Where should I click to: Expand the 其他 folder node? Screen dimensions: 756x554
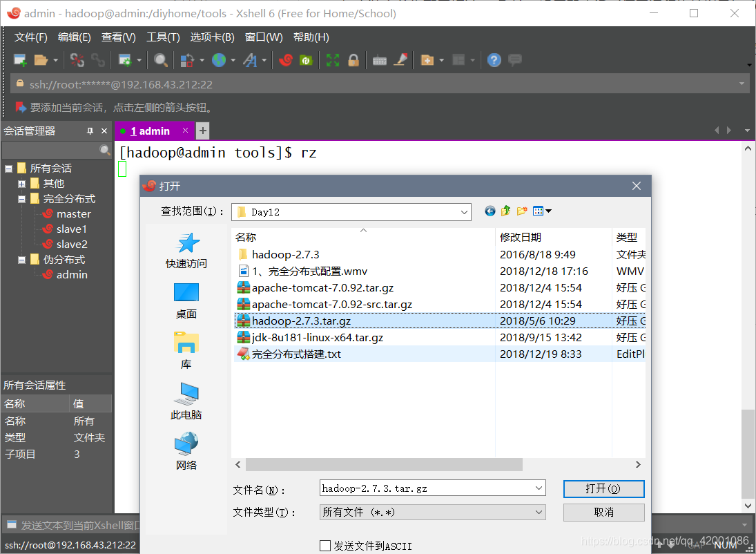tap(21, 184)
